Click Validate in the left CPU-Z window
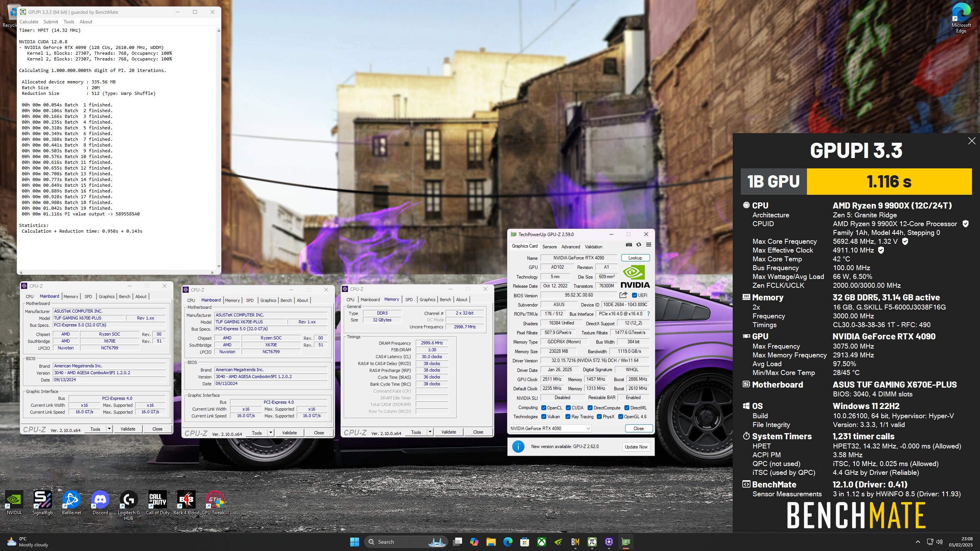This screenshot has width=980, height=551. point(128,429)
